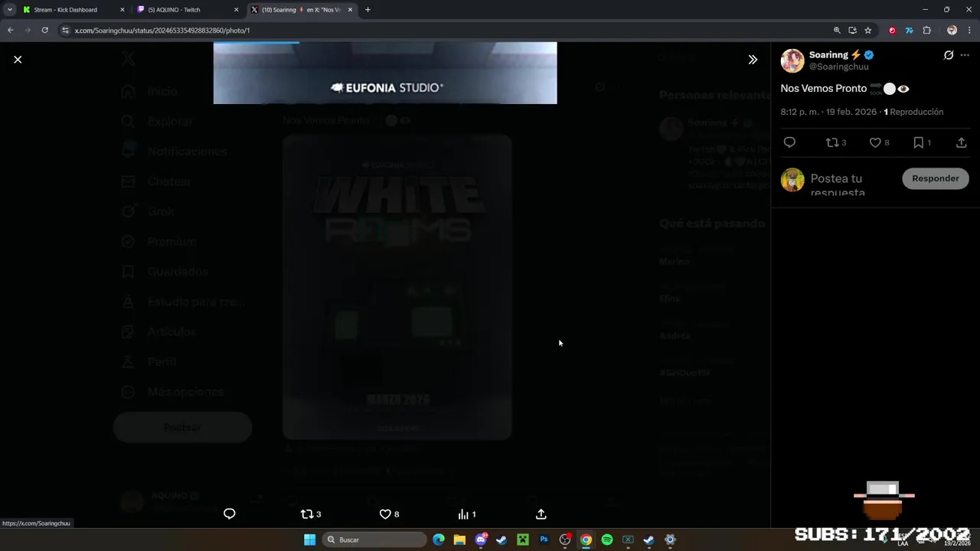Viewport: 980px width, 551px height.
Task: Bookmark the post in the side panel
Action: tap(922, 142)
